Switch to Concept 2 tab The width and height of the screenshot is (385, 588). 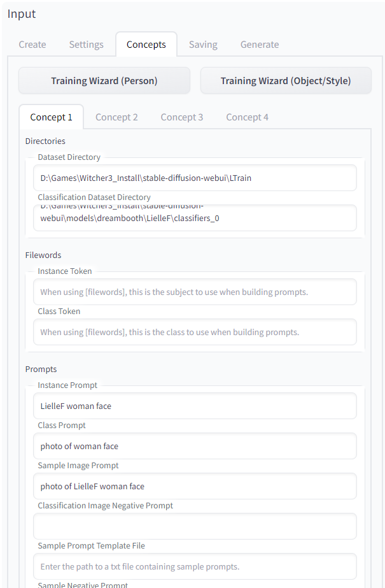[116, 117]
